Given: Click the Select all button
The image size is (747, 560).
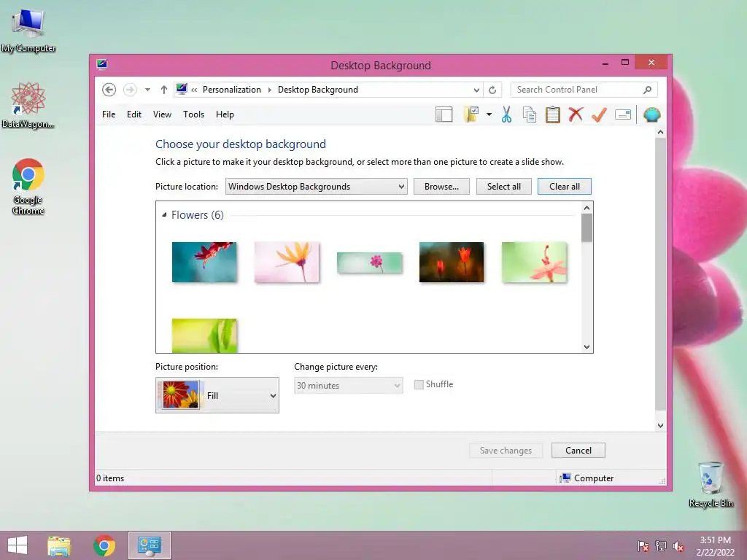Looking at the screenshot, I should (503, 187).
